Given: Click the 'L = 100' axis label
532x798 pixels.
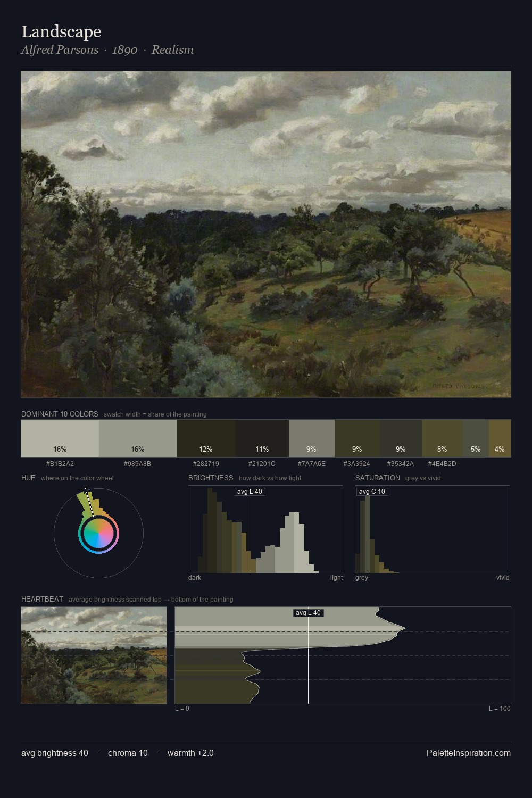Looking at the screenshot, I should point(500,708).
